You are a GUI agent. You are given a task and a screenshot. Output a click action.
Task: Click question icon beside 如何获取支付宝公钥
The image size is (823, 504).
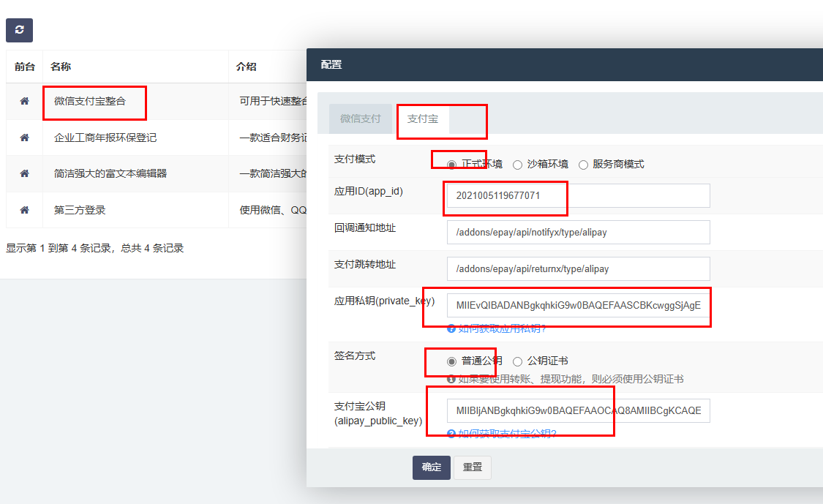click(x=451, y=433)
